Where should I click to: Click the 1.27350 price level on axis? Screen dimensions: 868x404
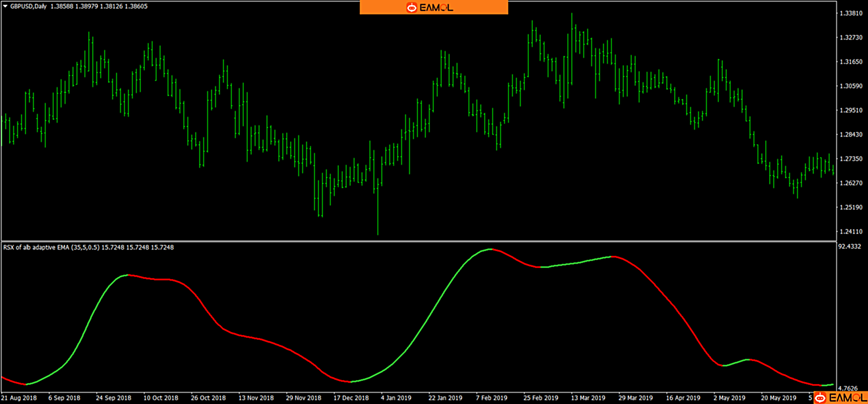point(851,159)
